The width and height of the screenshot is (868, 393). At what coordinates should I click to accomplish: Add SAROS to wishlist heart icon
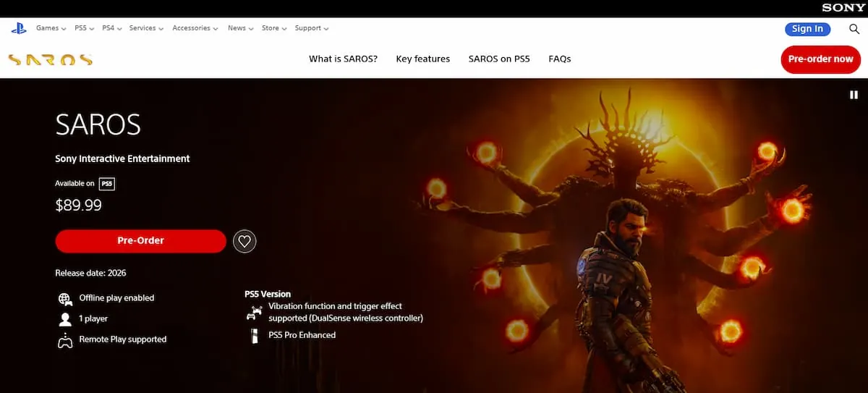(x=244, y=241)
